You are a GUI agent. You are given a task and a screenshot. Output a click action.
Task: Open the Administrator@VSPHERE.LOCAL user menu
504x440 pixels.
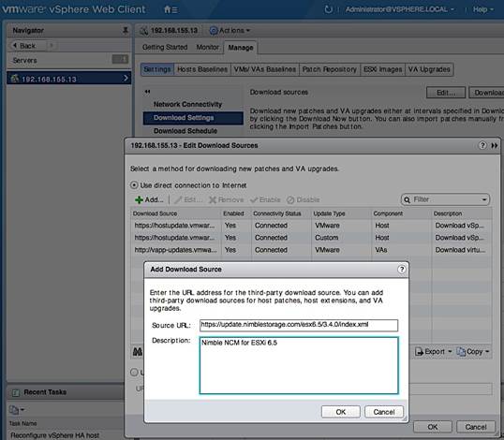(399, 9)
